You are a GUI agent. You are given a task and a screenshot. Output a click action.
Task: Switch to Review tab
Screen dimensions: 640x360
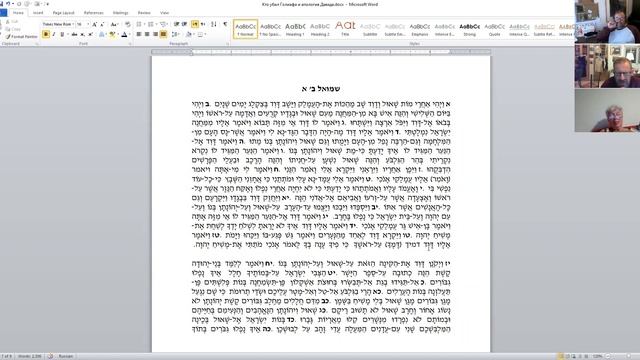(x=144, y=13)
